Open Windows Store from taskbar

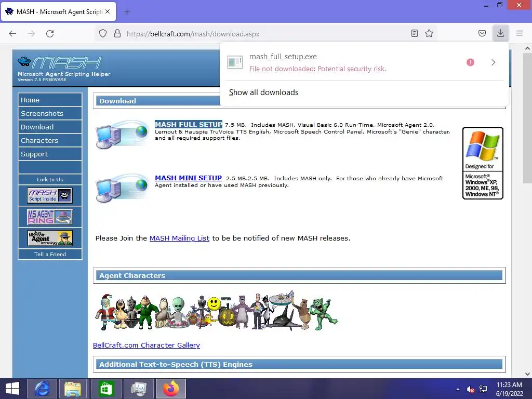click(106, 389)
